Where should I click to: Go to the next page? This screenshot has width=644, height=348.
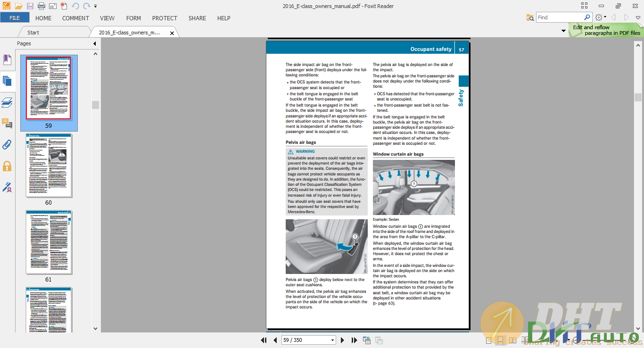[x=343, y=340]
